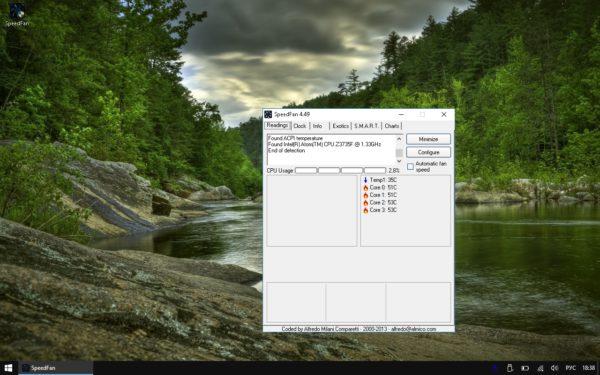Click the third CPU Usage bar
Image resolution: width=600 pixels, height=375 pixels.
(352, 170)
